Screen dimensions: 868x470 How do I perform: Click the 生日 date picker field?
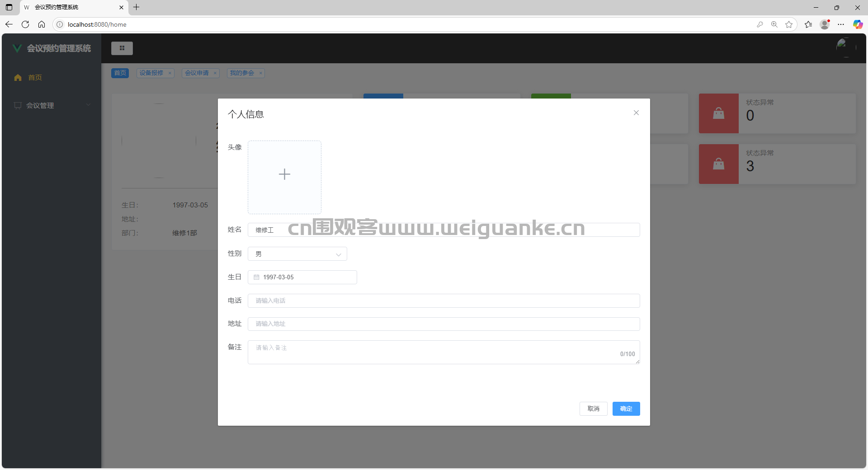point(302,277)
